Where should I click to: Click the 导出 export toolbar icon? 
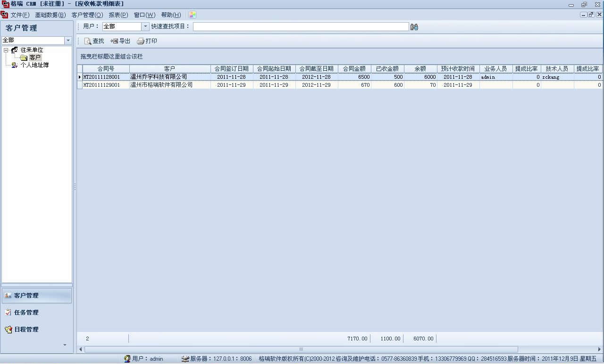[x=114, y=41]
